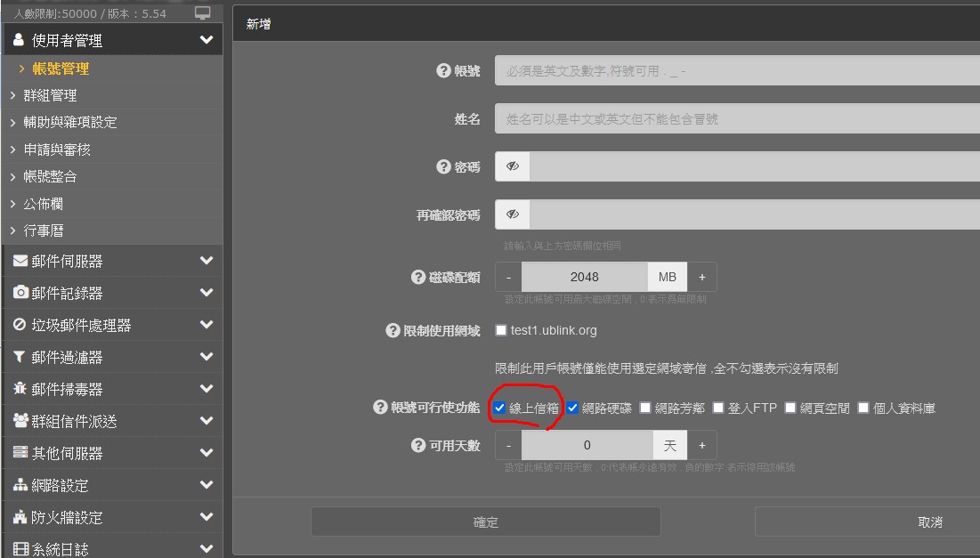The width and height of the screenshot is (980, 558).
Task: Click help icon beside 限制使用網域
Action: pos(393,331)
